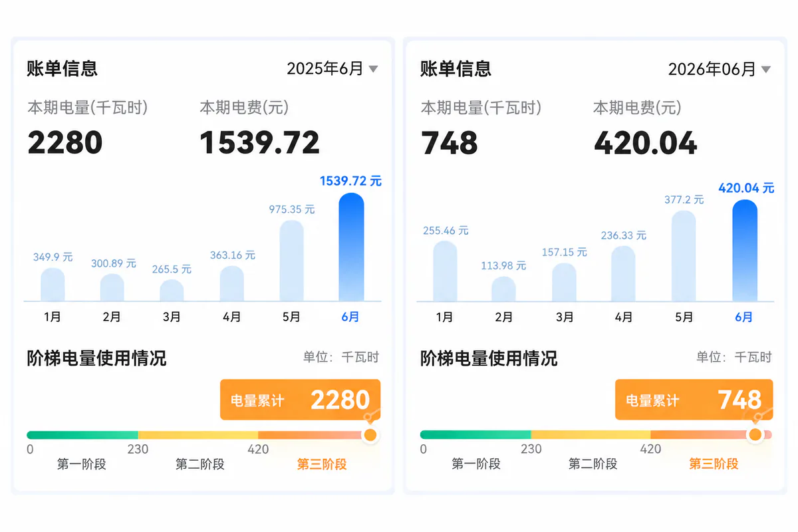Click the 300.89 元 bar label

coord(114,264)
